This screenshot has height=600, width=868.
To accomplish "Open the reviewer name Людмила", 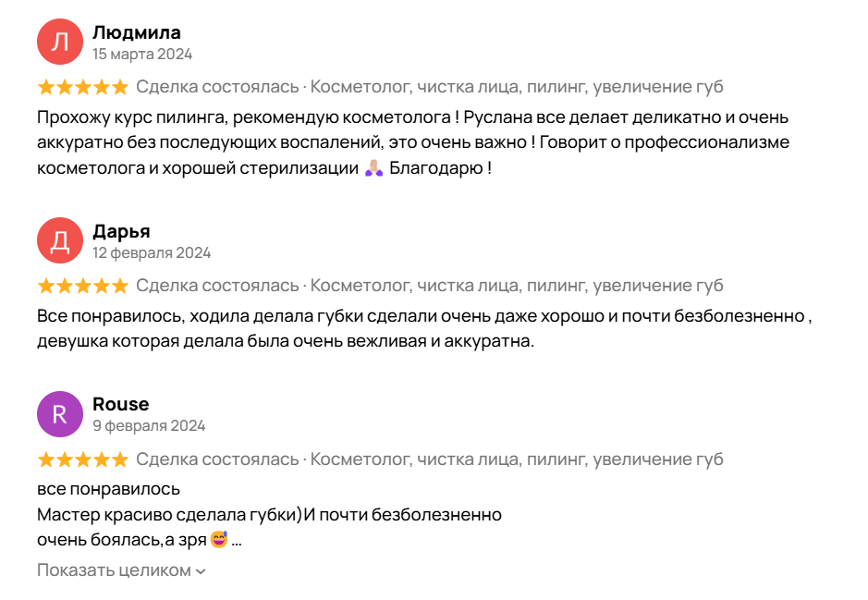I will (137, 33).
